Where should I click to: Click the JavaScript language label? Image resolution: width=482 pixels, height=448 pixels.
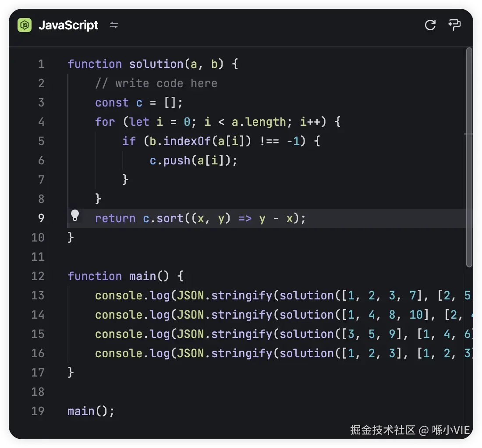click(68, 25)
